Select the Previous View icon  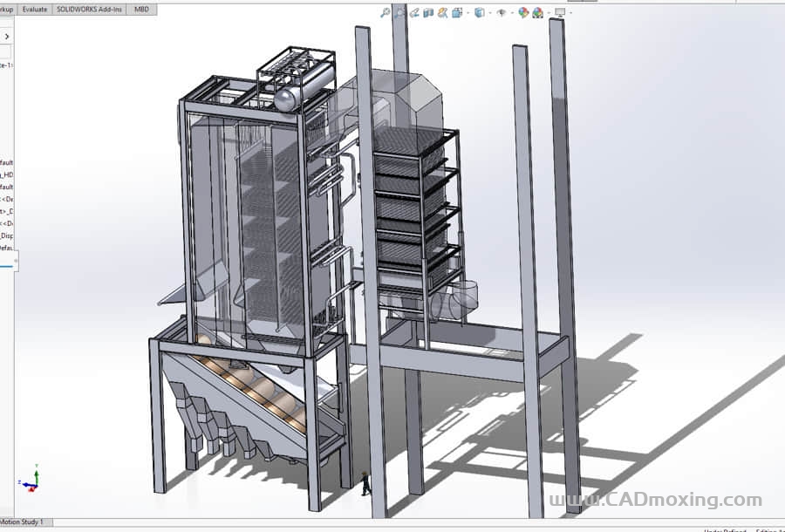[414, 12]
